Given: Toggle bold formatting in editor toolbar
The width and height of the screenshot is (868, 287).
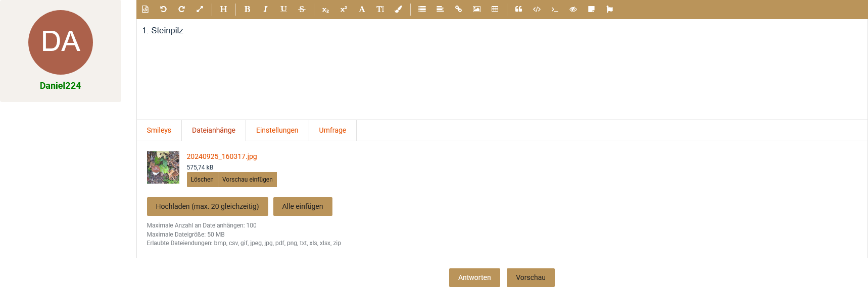Looking at the screenshot, I should point(247,9).
